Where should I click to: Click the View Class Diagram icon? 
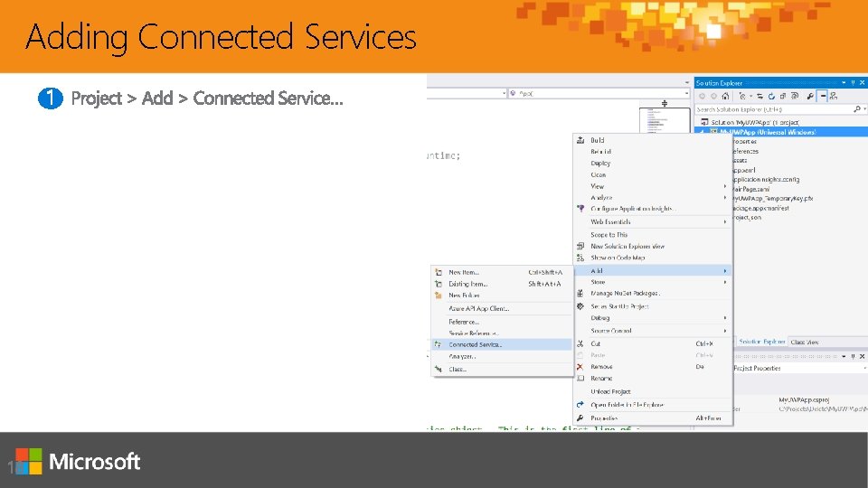click(x=834, y=97)
